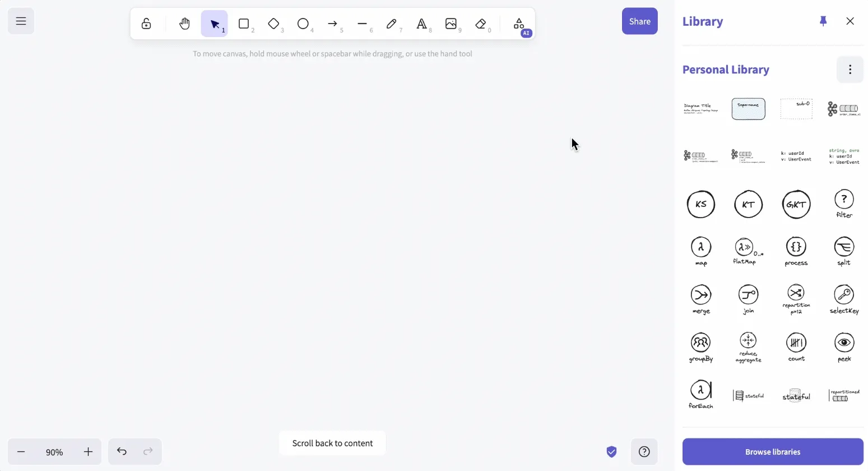Enable keep selected tool active lock
Viewport: 868px width, 471px height.
(146, 24)
